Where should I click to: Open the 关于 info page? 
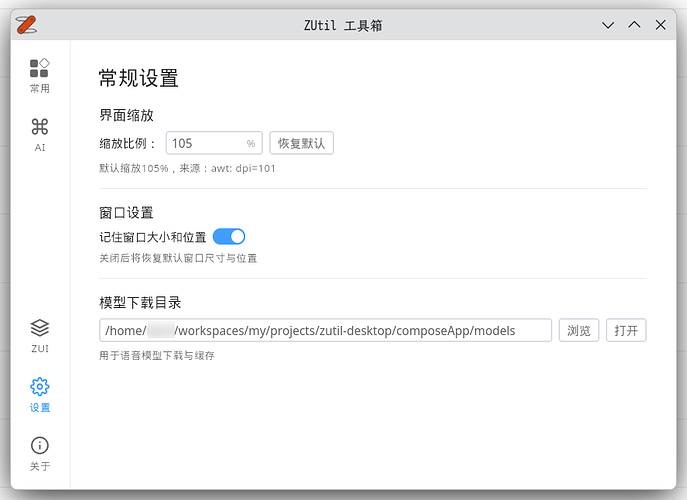coord(39,454)
